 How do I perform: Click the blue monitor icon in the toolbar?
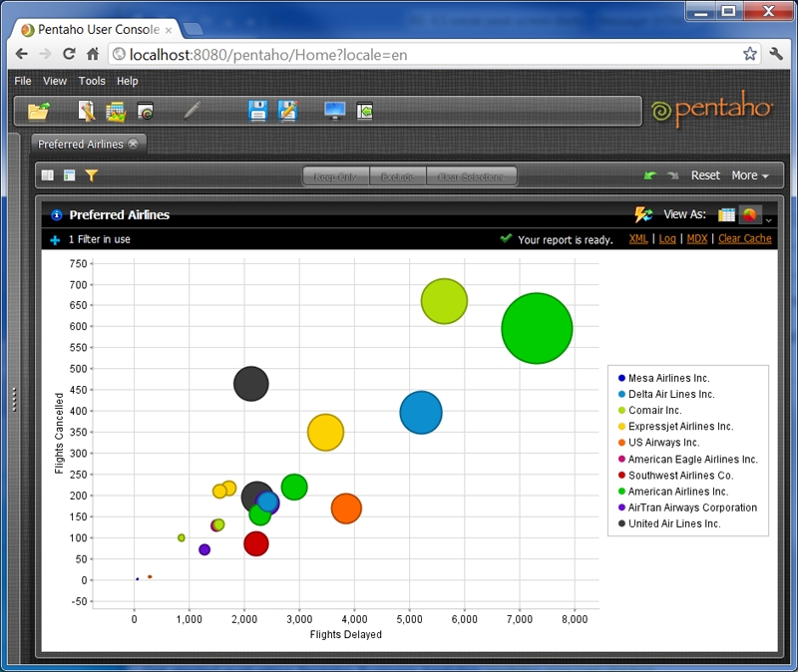[x=335, y=111]
